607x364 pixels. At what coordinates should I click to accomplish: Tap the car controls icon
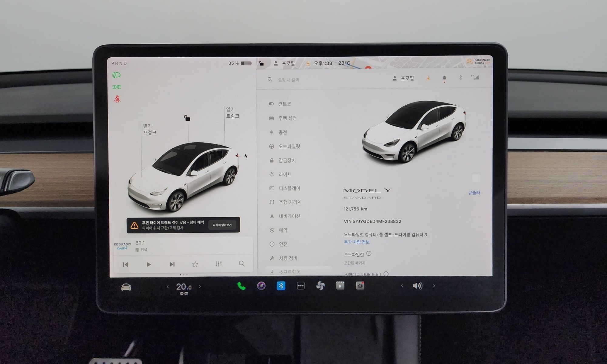(x=126, y=287)
